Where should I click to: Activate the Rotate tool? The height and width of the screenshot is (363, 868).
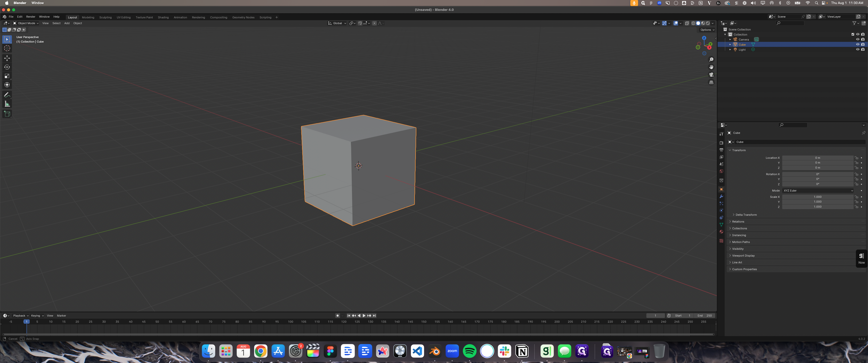point(7,67)
